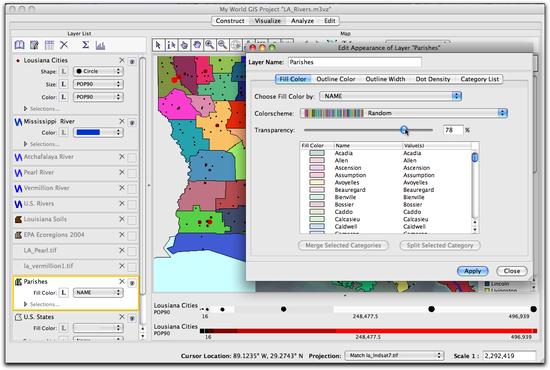The width and height of the screenshot is (550, 370).
Task: Open the layer table grid icon
Action: coord(49,45)
